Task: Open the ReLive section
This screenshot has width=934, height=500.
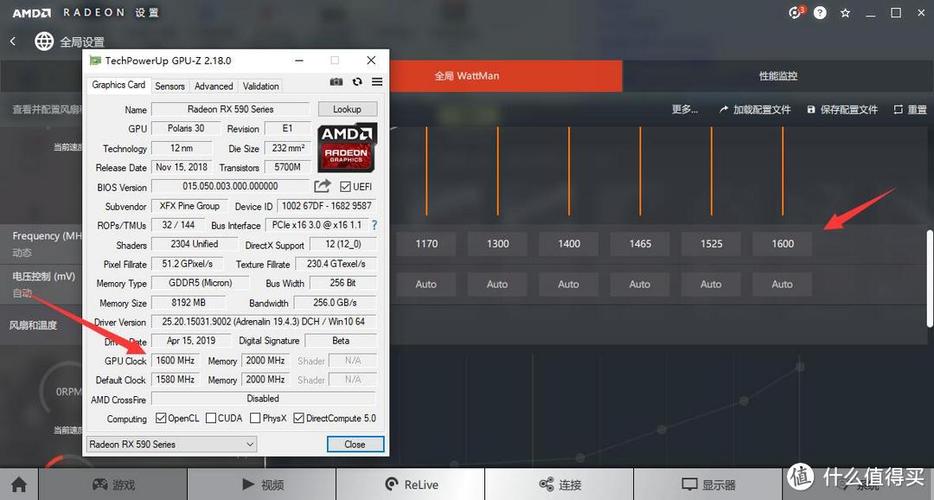Action: [411, 485]
